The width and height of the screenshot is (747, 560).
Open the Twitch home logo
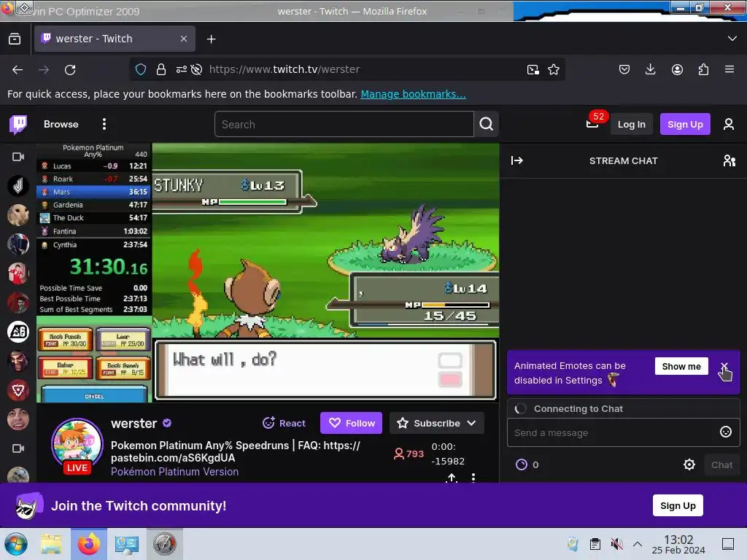(18, 125)
